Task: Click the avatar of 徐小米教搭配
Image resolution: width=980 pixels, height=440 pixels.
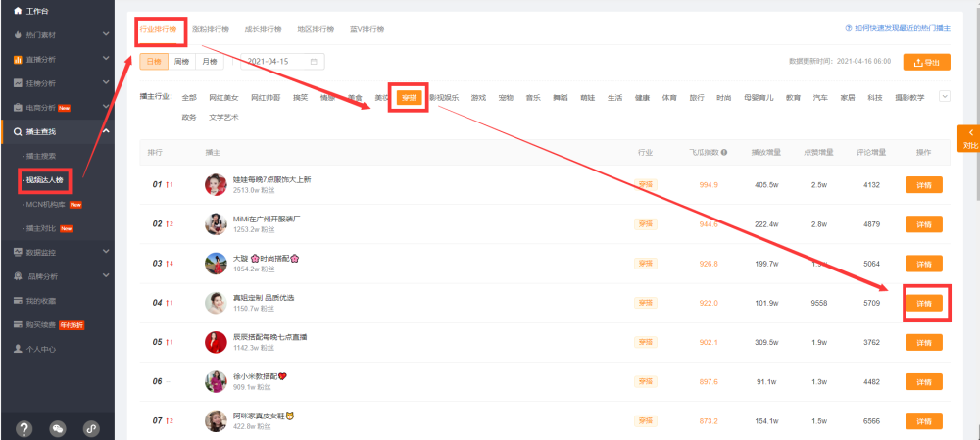Action: coord(216,381)
